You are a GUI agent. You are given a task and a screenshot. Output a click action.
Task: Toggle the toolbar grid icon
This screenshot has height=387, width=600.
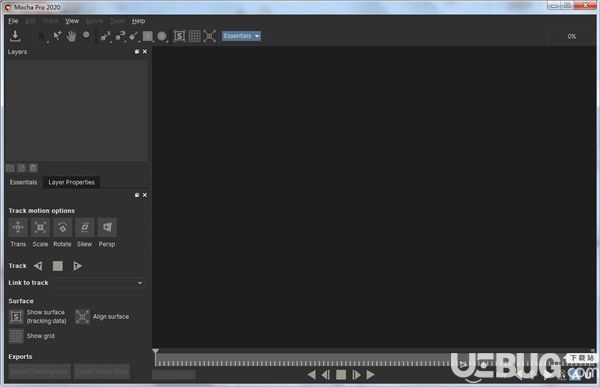194,36
